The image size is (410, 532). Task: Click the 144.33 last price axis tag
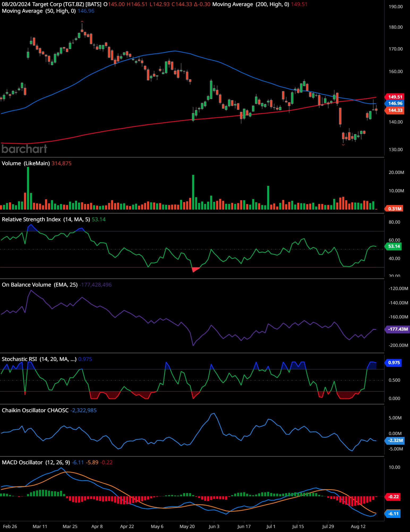pyautogui.click(x=395, y=110)
